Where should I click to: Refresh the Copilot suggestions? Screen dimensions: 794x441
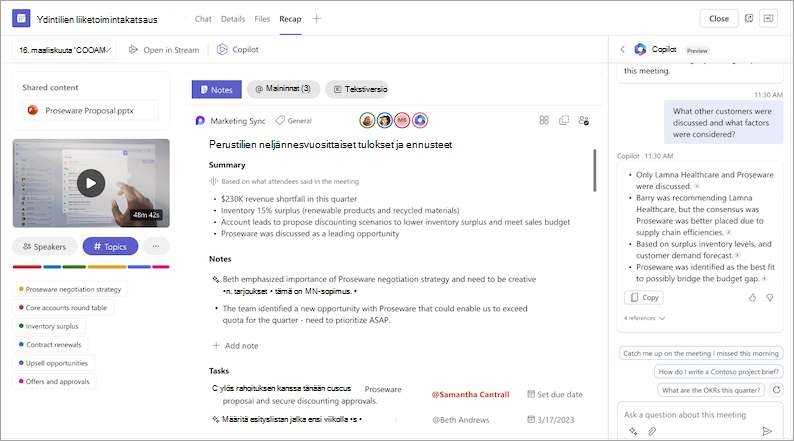click(x=776, y=389)
